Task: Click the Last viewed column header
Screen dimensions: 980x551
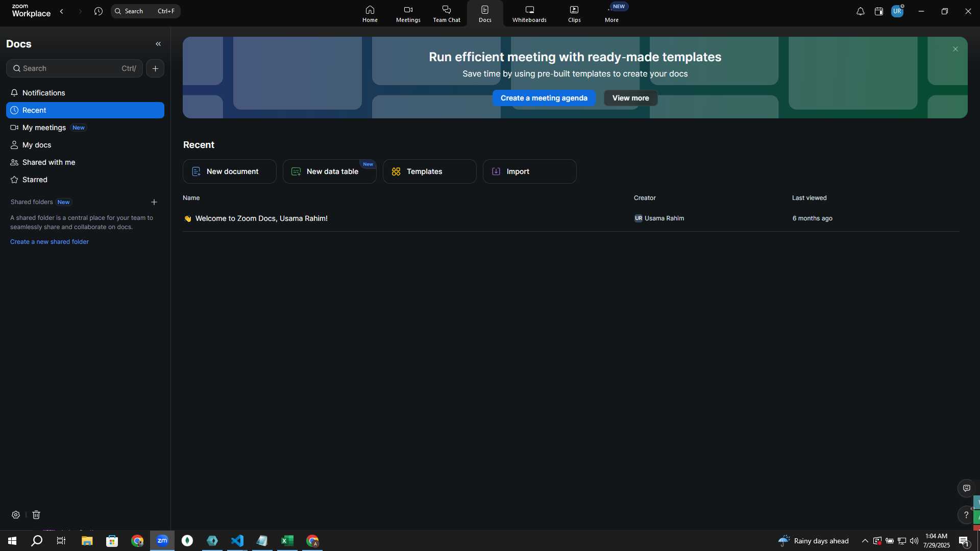Action: [810, 198]
